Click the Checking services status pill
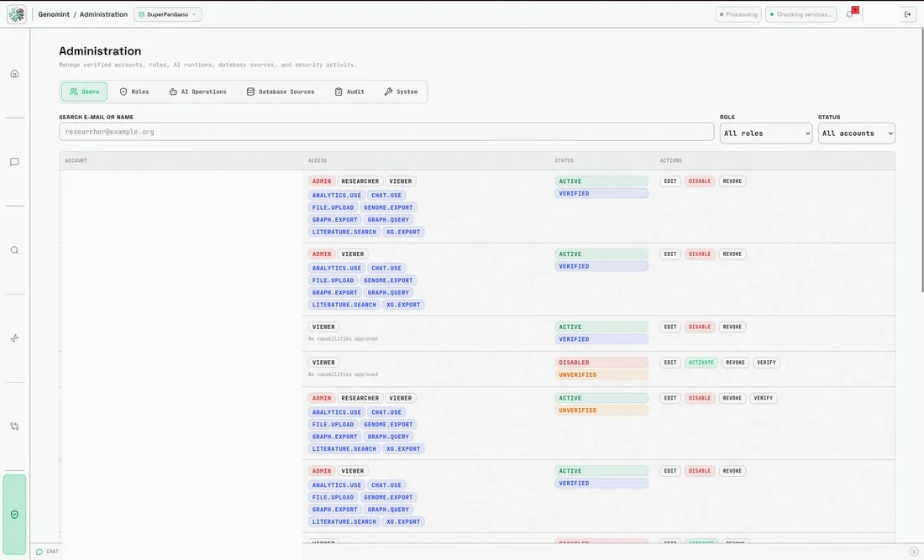This screenshot has height=560, width=924. (x=801, y=14)
